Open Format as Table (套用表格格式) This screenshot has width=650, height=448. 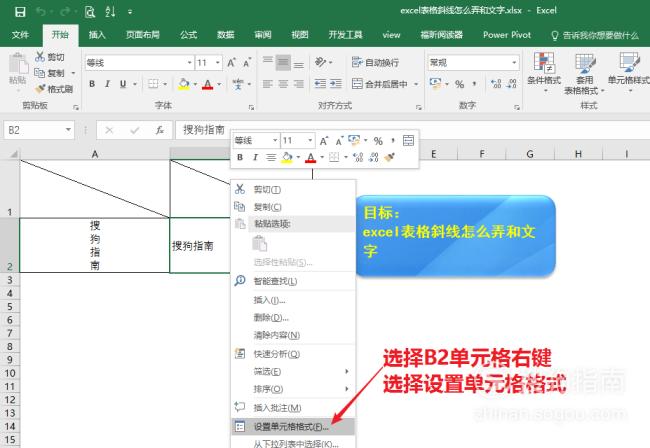585,73
